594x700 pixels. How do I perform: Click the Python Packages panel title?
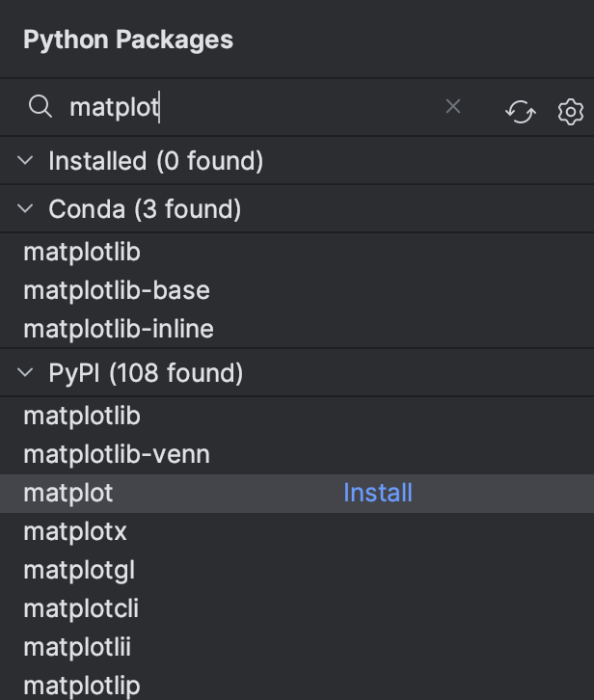128,40
